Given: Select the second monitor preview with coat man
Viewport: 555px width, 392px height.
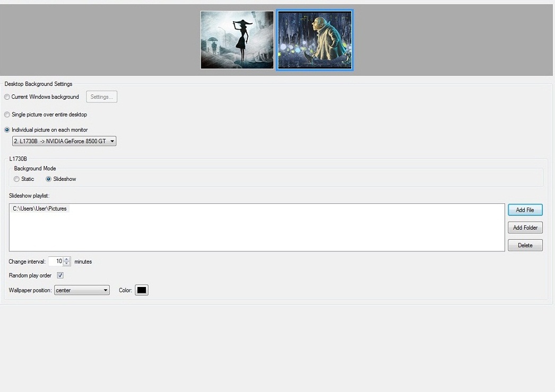Looking at the screenshot, I should coord(315,40).
